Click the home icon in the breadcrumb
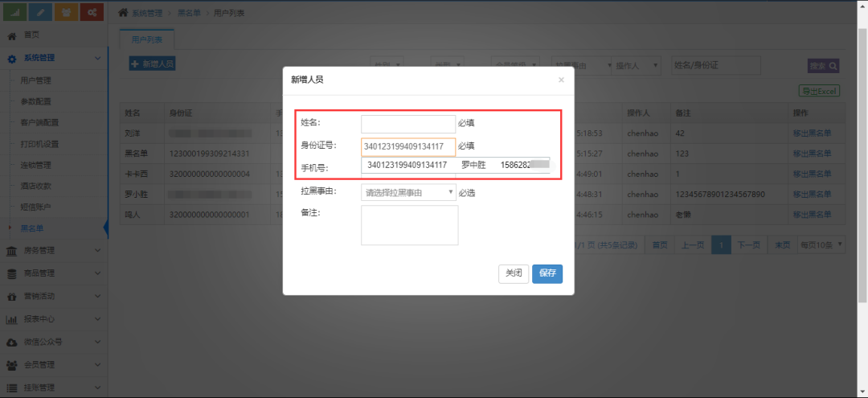The image size is (868, 398). pyautogui.click(x=124, y=12)
